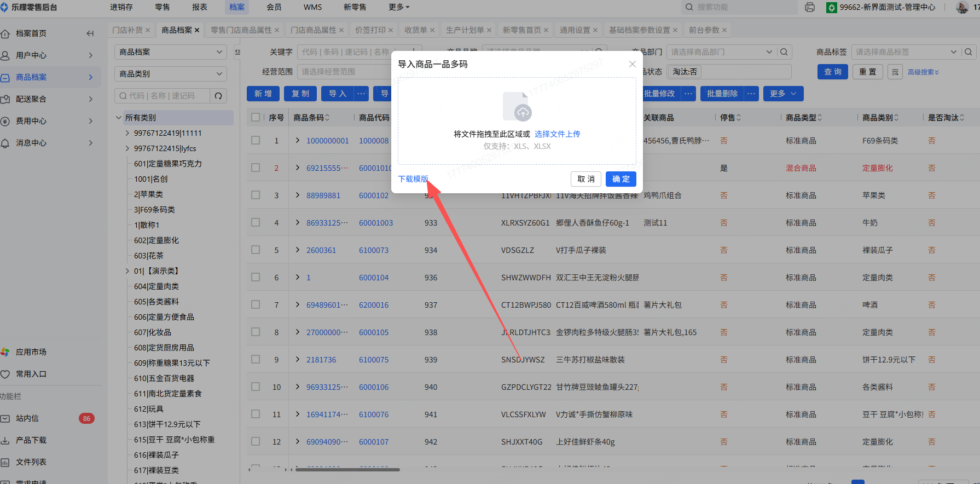This screenshot has height=484, width=980.
Task: Open the 更多 dropdown button in the toolbar
Action: point(783,94)
